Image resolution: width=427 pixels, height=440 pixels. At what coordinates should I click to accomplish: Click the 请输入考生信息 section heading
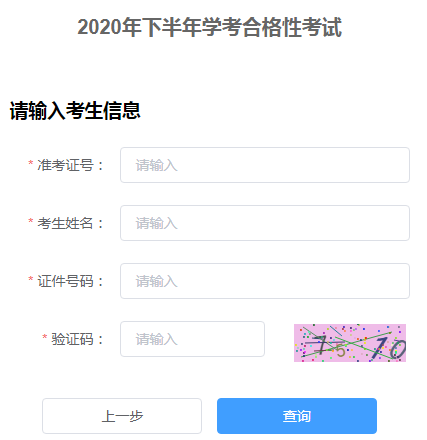click(x=75, y=111)
